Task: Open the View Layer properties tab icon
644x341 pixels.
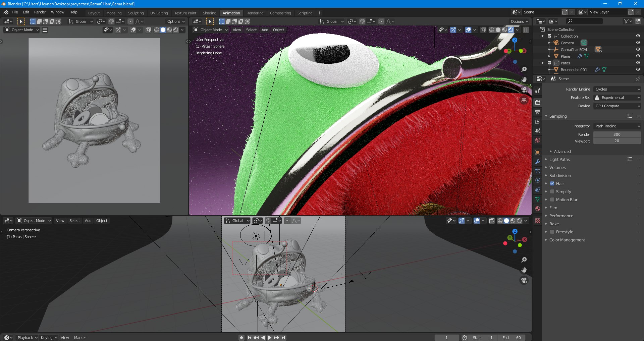Action: 538,121
